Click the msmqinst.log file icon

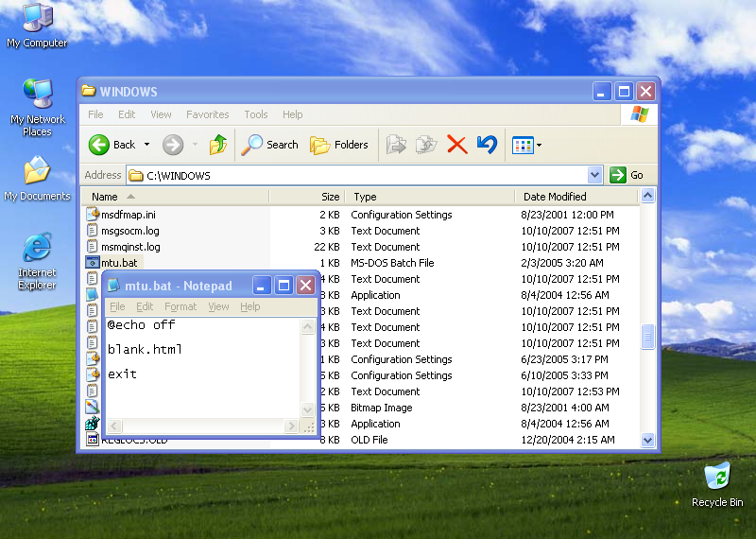[92, 246]
